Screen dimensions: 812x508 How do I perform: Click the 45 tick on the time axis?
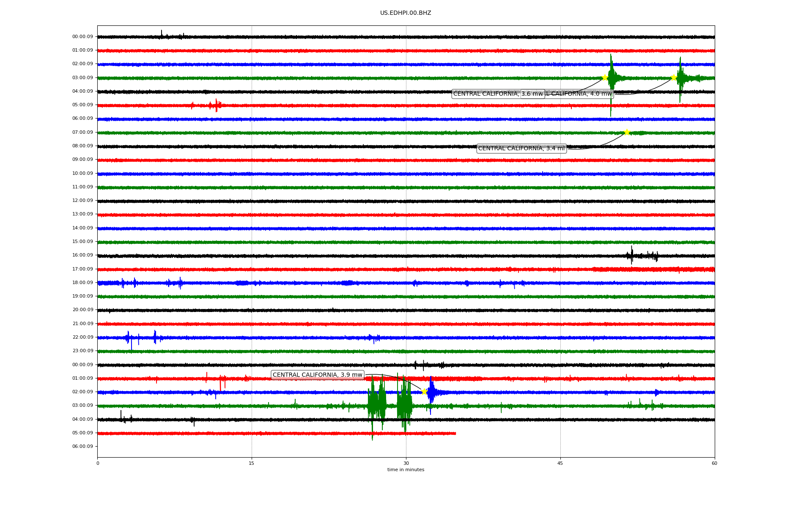(560, 463)
